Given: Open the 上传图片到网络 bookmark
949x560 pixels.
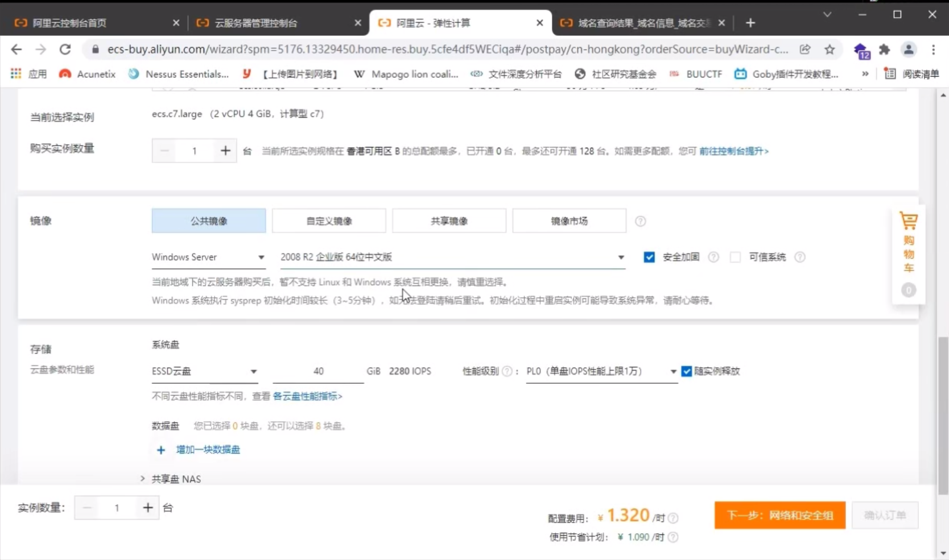Looking at the screenshot, I should coord(291,74).
